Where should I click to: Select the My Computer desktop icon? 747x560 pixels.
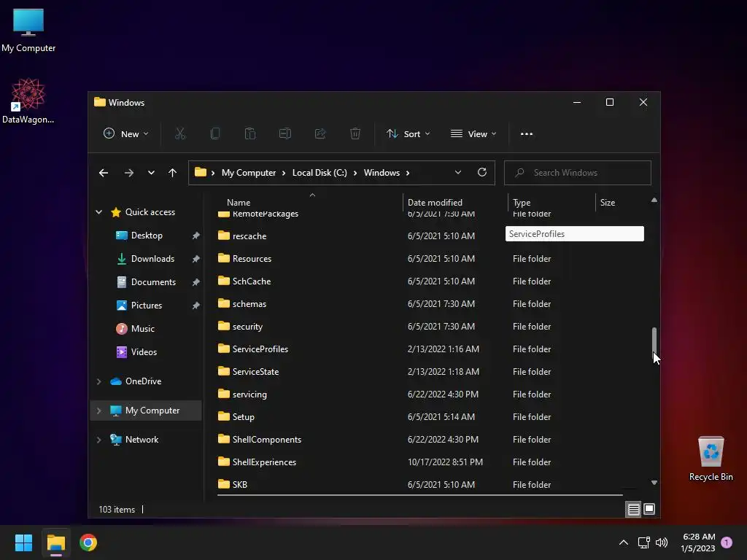click(x=28, y=31)
